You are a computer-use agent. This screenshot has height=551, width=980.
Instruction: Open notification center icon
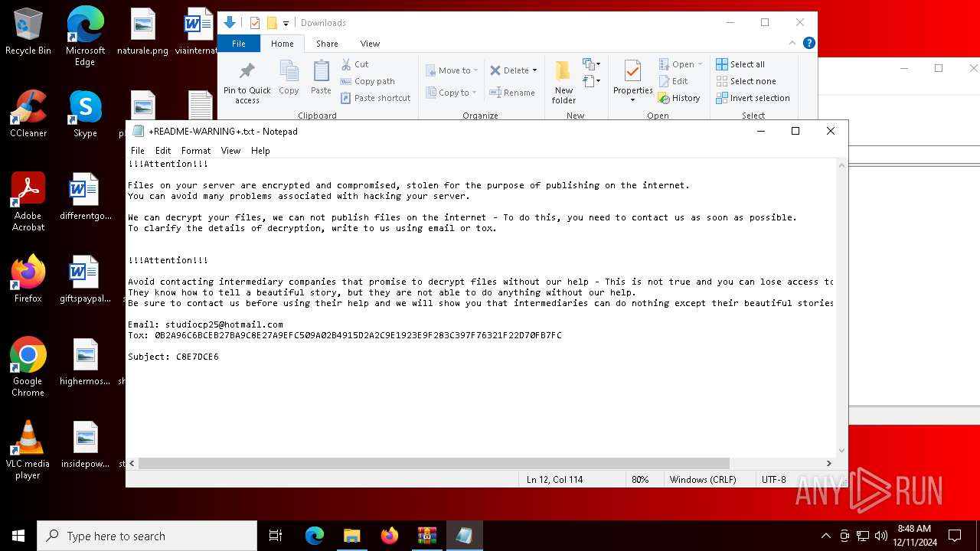pos(955,536)
